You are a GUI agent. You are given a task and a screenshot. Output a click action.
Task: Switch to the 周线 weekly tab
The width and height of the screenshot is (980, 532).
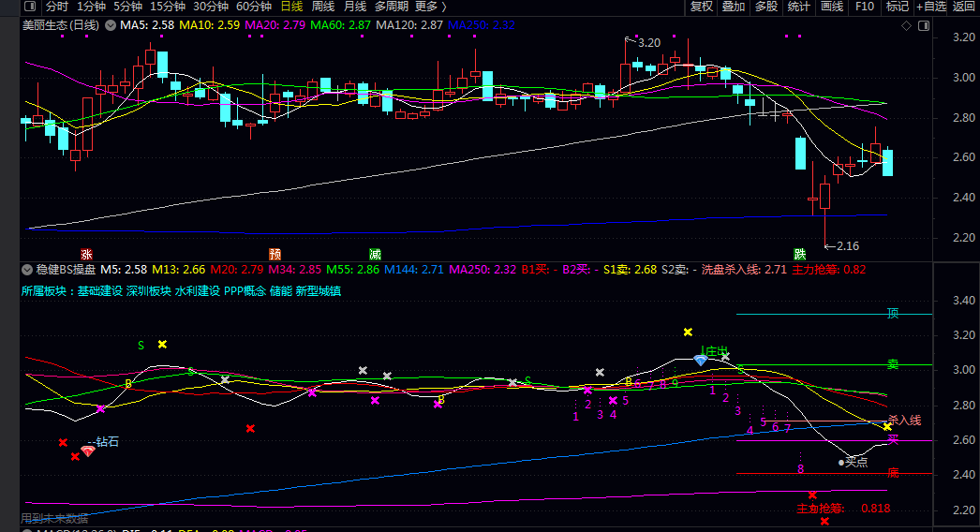(x=323, y=7)
